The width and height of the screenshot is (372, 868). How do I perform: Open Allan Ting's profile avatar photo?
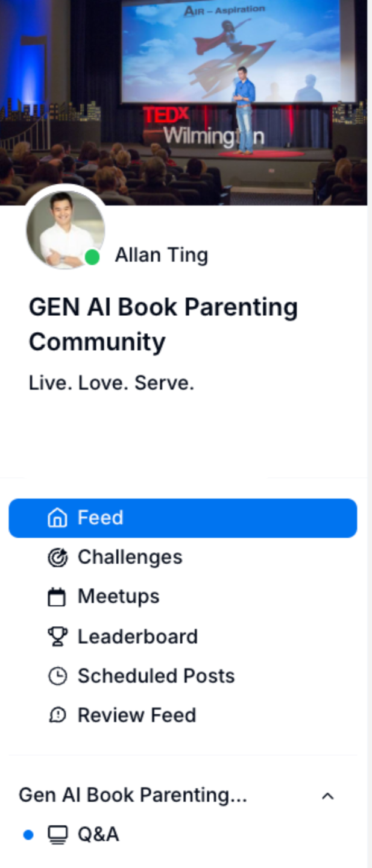65,229
